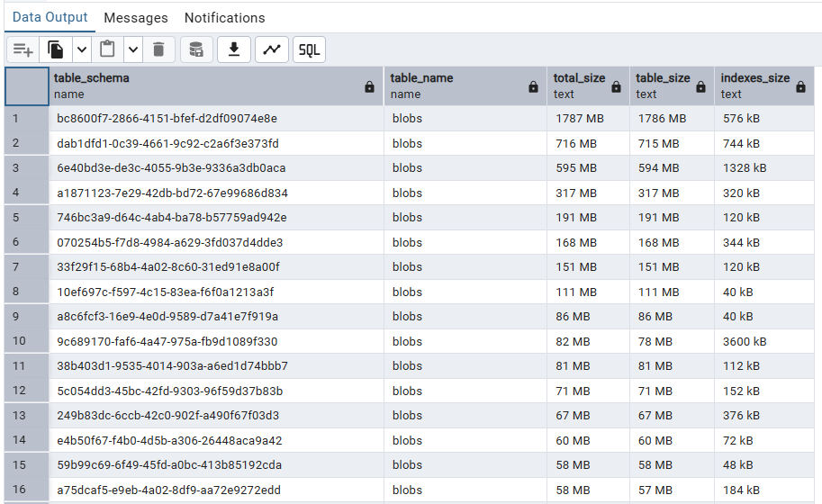The image size is (822, 504).
Task: Select the Data Output tab
Action: point(50,17)
